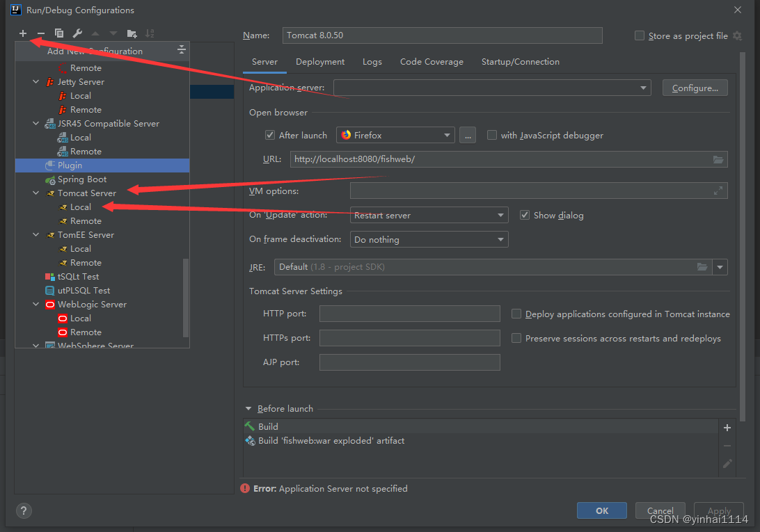Switch to Deployment tab
This screenshot has height=532, width=760.
tap(320, 62)
